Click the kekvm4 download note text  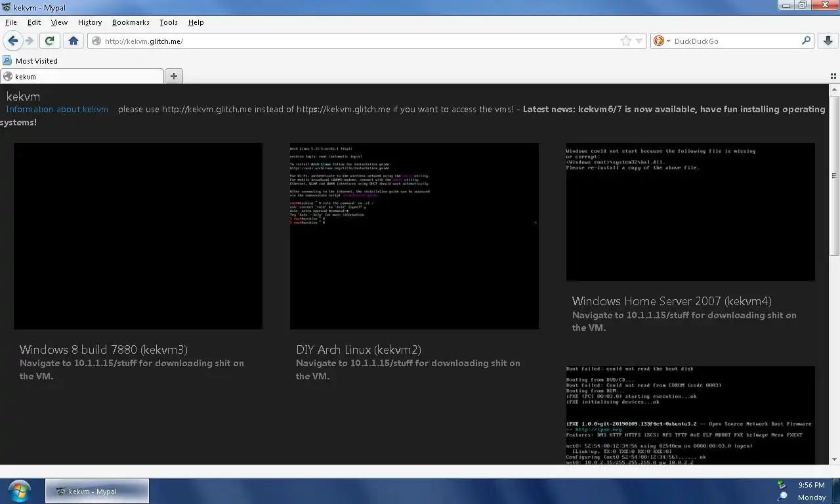[x=684, y=321]
